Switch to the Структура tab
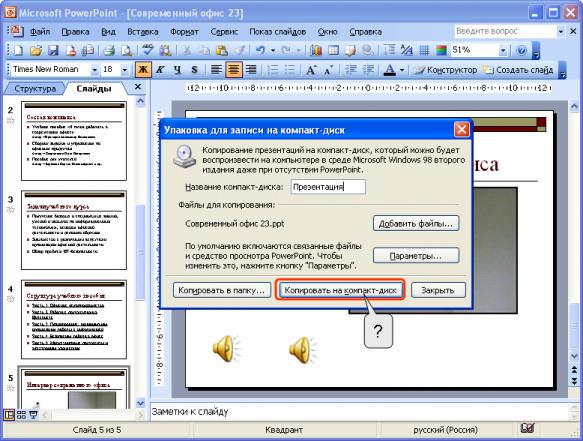Image resolution: width=583 pixels, height=441 pixels. [35, 88]
